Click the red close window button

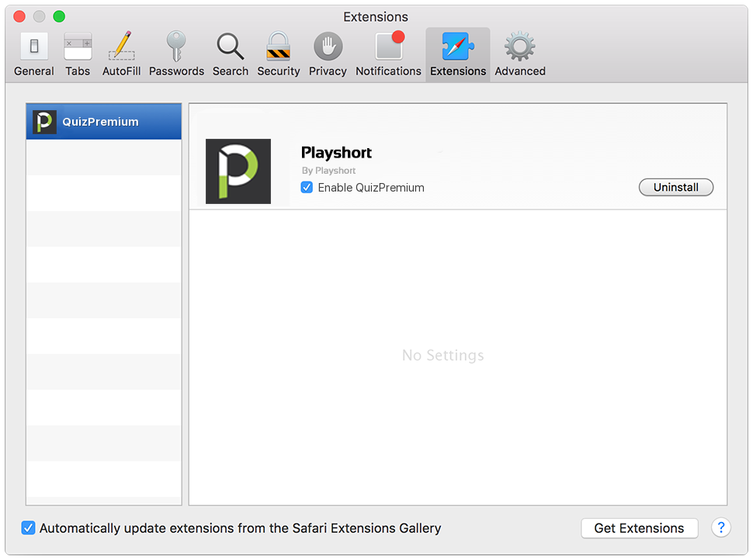tap(19, 16)
